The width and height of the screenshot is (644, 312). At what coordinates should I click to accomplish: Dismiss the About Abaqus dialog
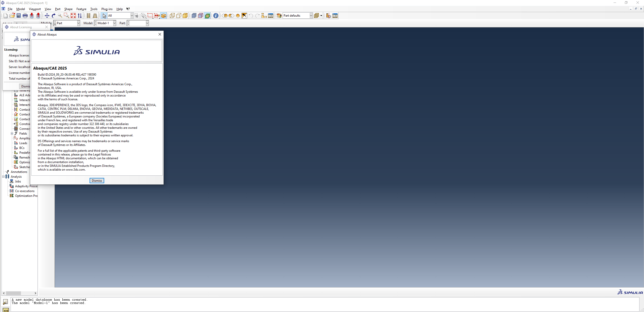tap(97, 180)
